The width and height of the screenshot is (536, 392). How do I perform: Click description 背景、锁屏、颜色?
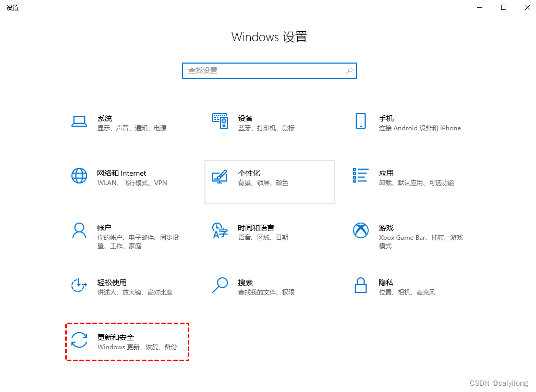[x=263, y=183]
